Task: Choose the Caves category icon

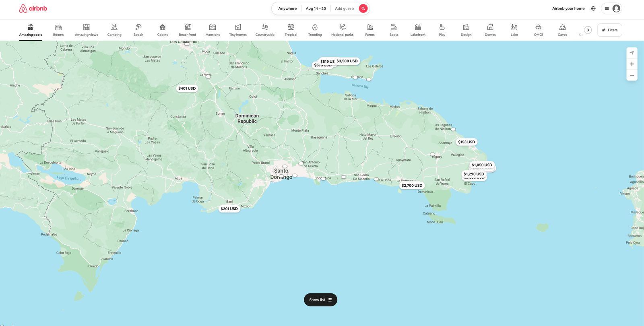Action: click(x=562, y=27)
